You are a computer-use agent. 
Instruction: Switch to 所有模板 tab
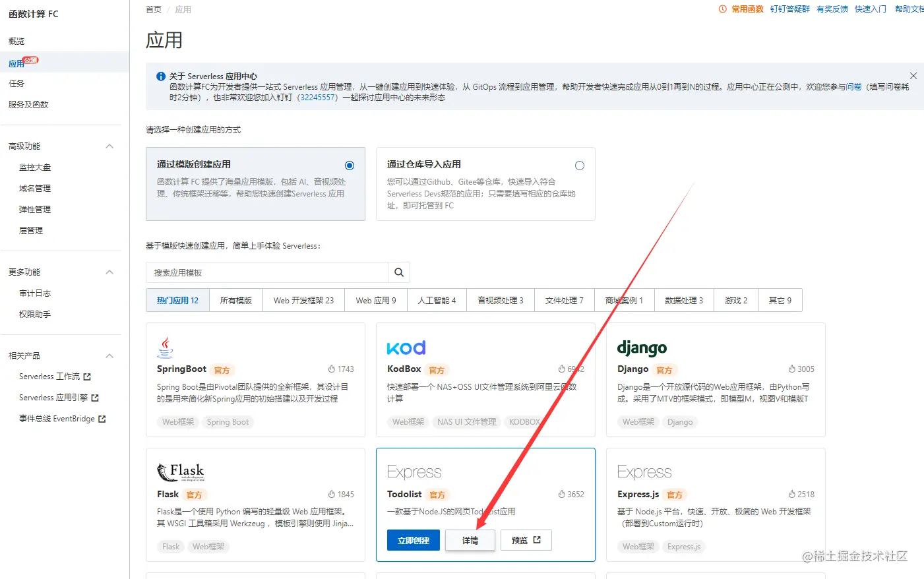(x=236, y=300)
